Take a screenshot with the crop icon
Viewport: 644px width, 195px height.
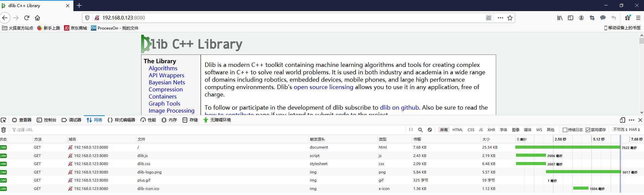click(592, 18)
